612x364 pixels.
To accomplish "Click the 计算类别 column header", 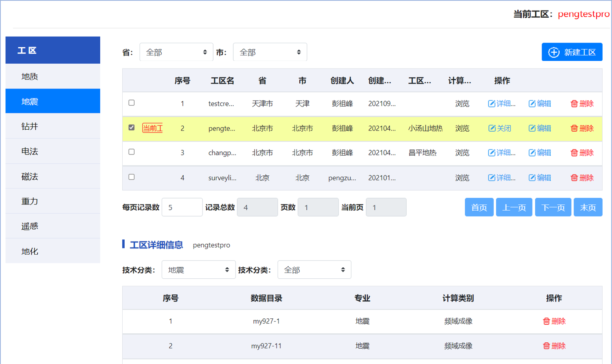I will 458,298.
